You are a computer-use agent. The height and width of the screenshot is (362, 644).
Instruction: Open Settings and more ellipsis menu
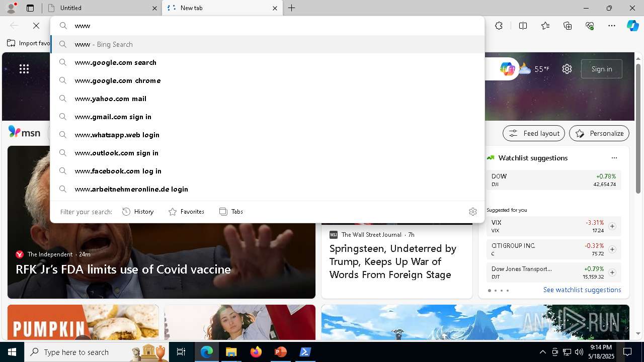[612, 26]
